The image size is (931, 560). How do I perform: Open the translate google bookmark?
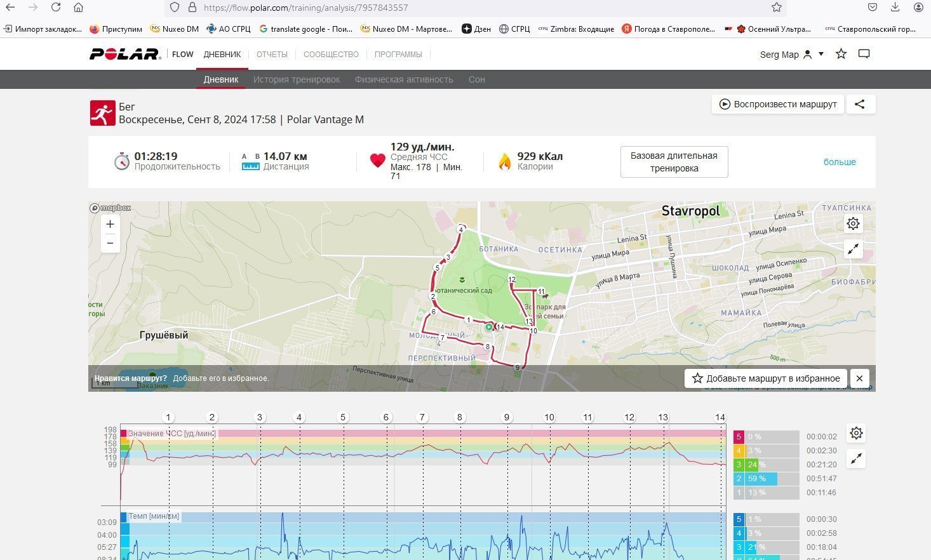(x=306, y=29)
